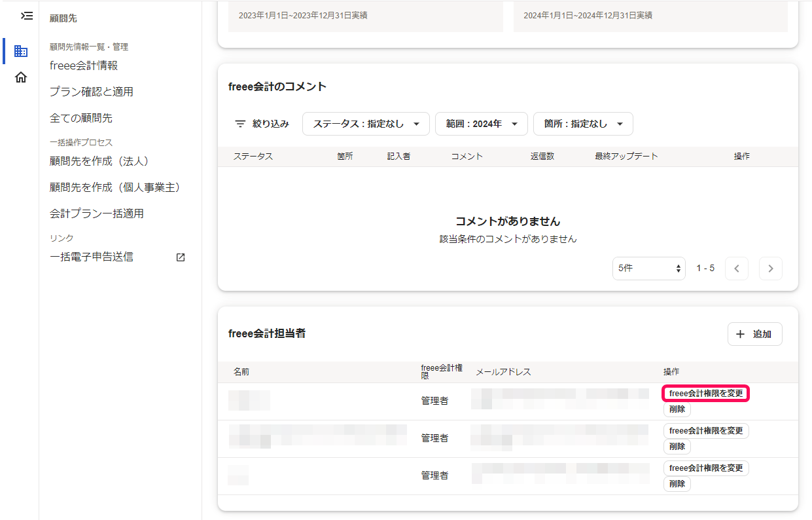
Task: Click the 最終アップデート column header
Action: click(x=626, y=157)
